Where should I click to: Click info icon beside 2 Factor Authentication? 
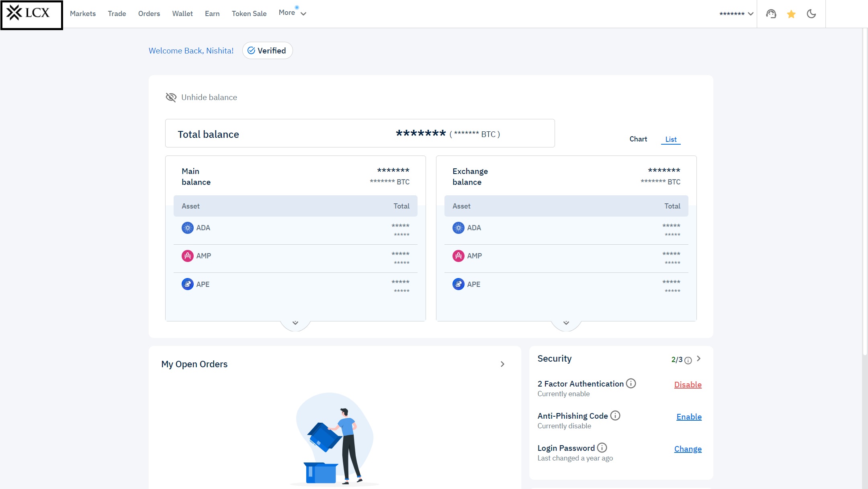[x=631, y=383]
